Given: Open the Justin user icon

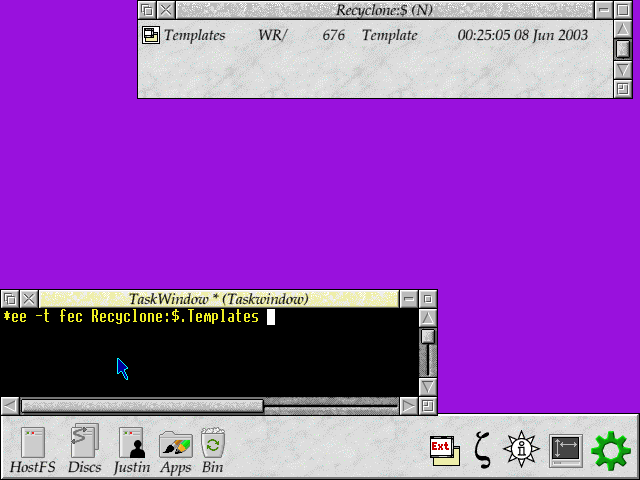Looking at the screenshot, I should click(133, 442).
